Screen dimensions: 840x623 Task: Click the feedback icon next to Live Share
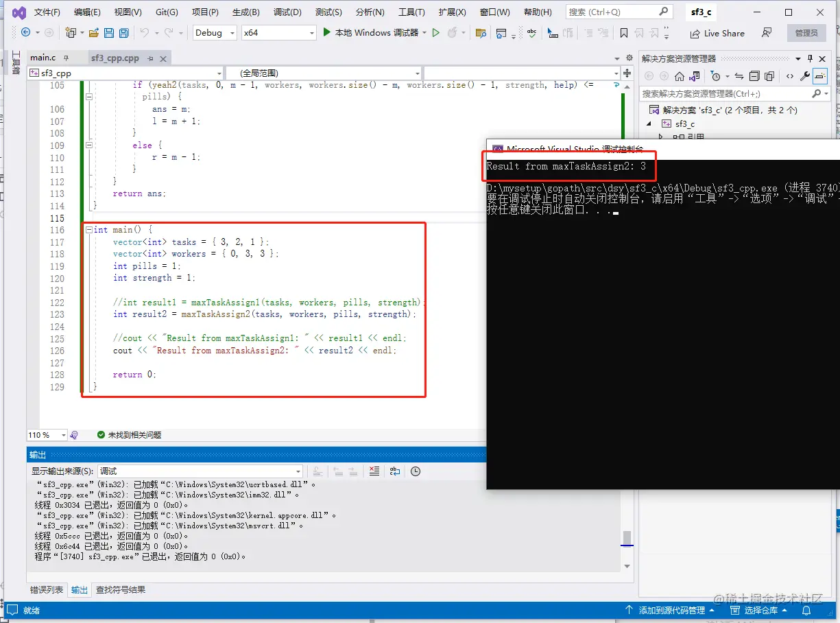(767, 32)
